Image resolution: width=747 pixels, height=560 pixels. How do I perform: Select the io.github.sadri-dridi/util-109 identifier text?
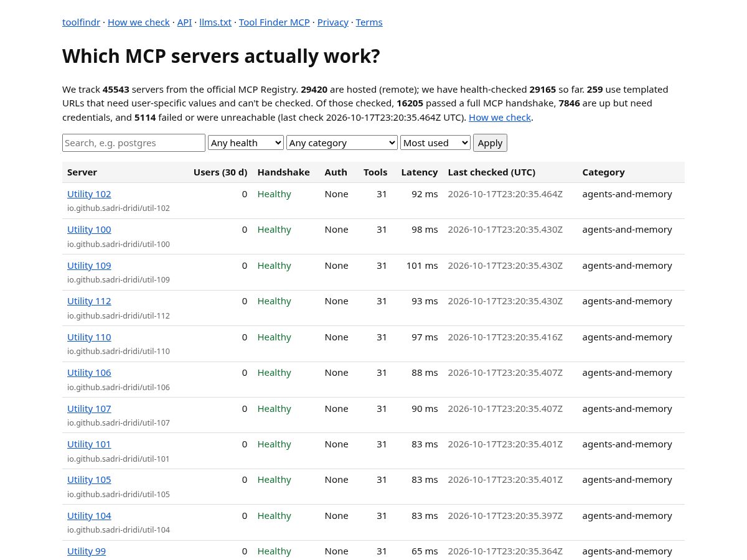click(118, 280)
